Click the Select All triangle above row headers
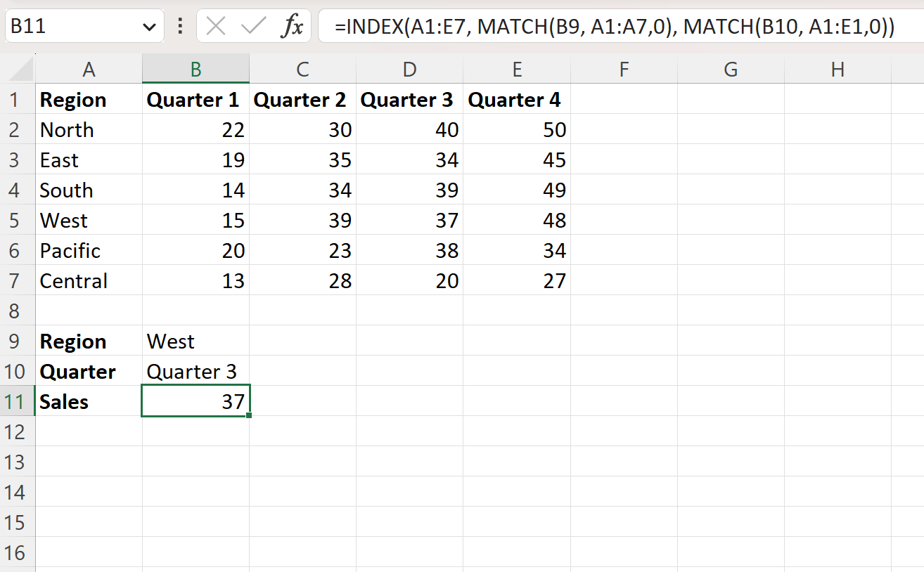The width and height of the screenshot is (924, 572). [x=17, y=69]
